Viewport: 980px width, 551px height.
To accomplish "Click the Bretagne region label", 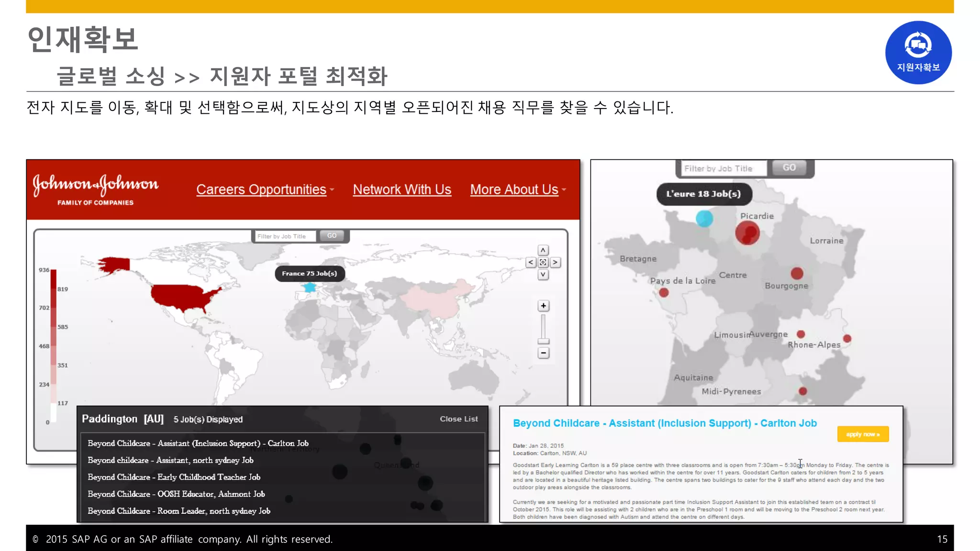I will tap(638, 259).
